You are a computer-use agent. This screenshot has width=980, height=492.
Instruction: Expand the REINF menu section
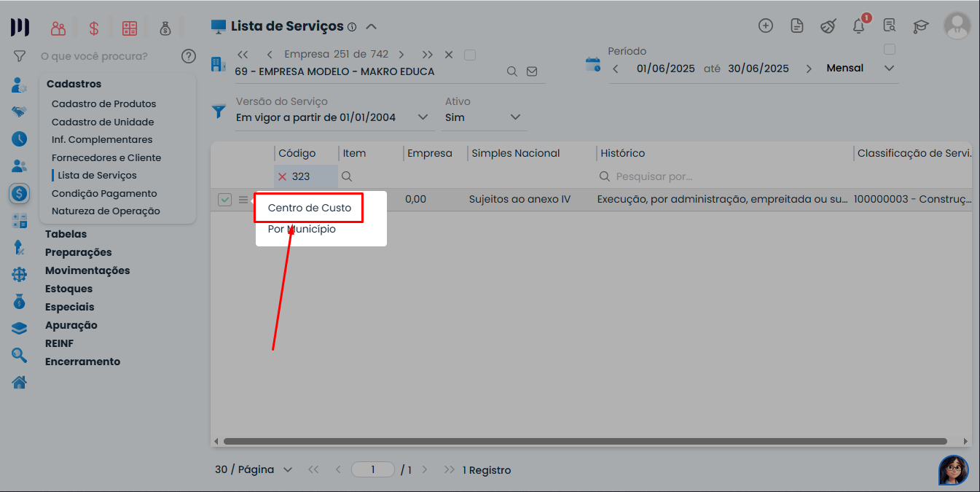59,343
